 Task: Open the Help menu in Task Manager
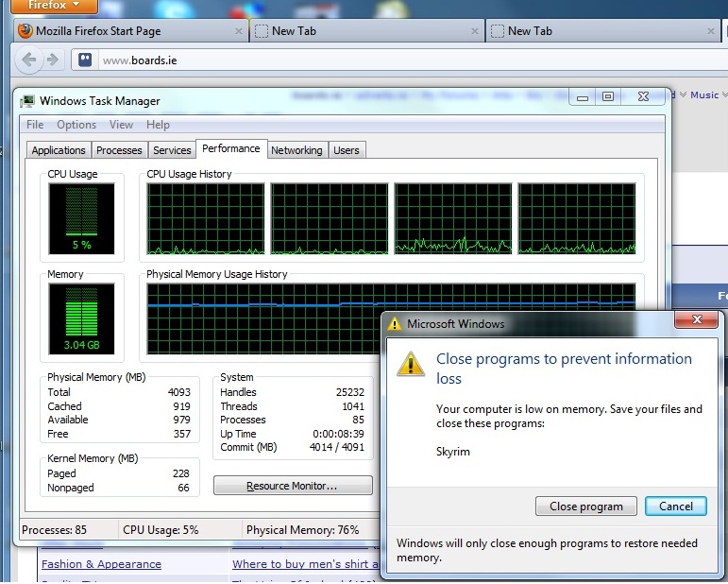(158, 125)
